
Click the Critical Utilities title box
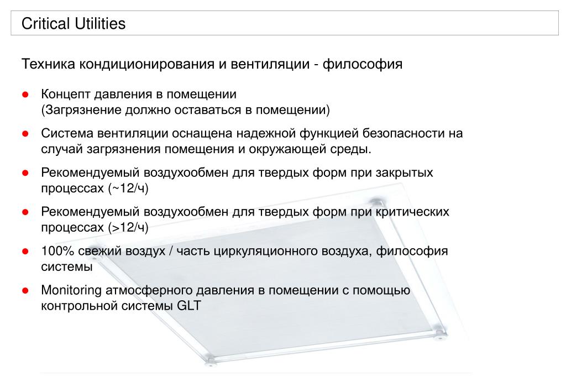click(x=285, y=23)
